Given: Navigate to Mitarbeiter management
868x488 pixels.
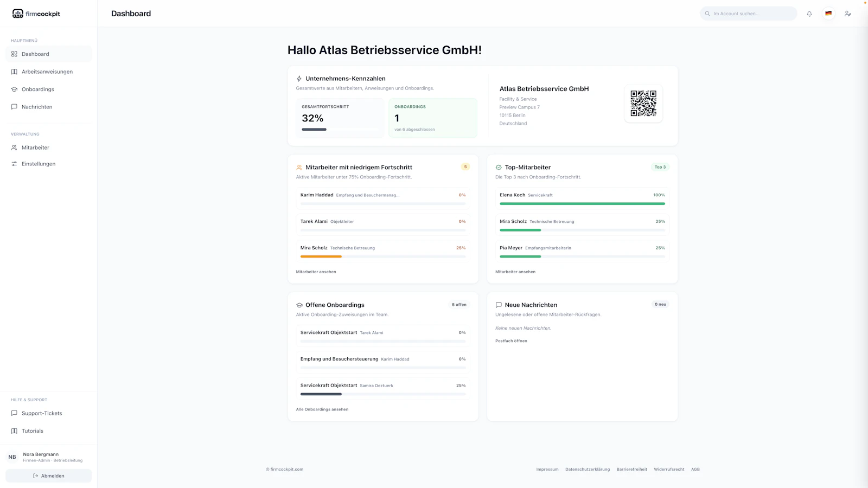Looking at the screenshot, I should [49, 147].
